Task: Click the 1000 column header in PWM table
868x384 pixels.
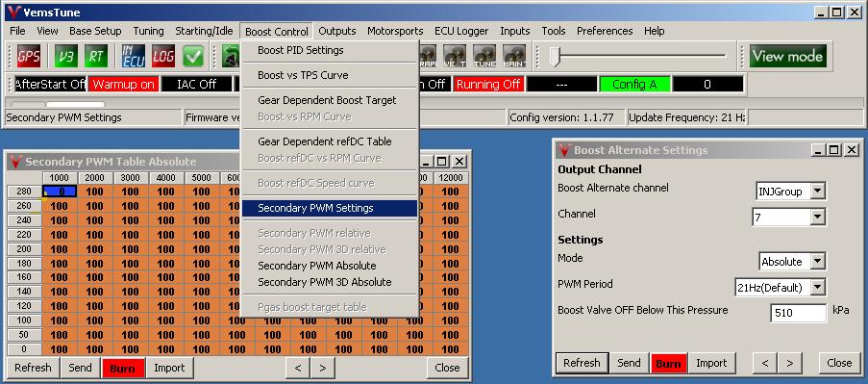Action: click(x=60, y=177)
